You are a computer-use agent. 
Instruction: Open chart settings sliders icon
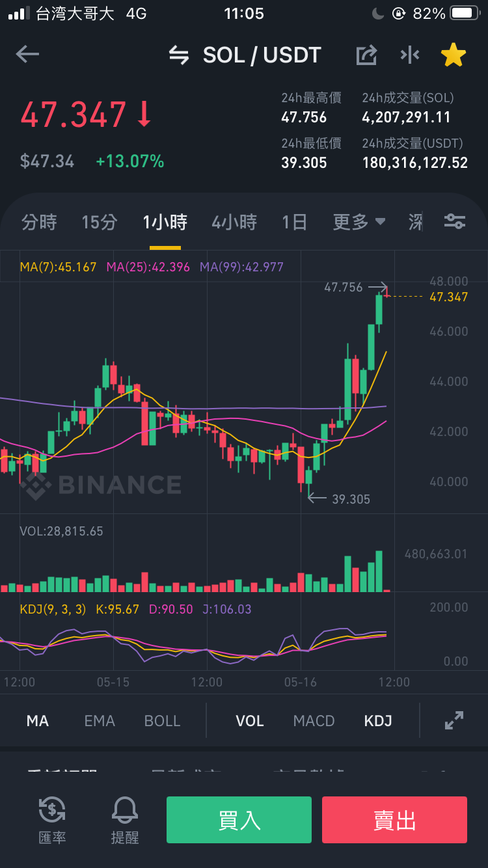[454, 222]
